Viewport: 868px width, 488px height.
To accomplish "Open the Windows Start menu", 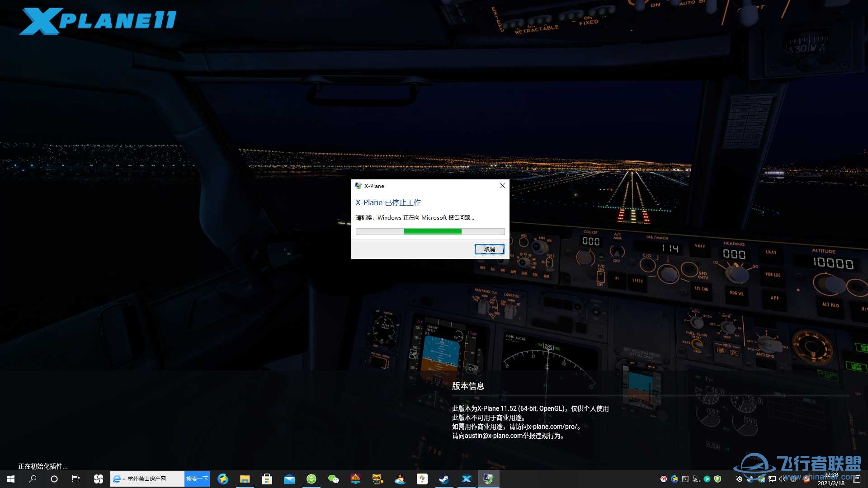I will [11, 479].
